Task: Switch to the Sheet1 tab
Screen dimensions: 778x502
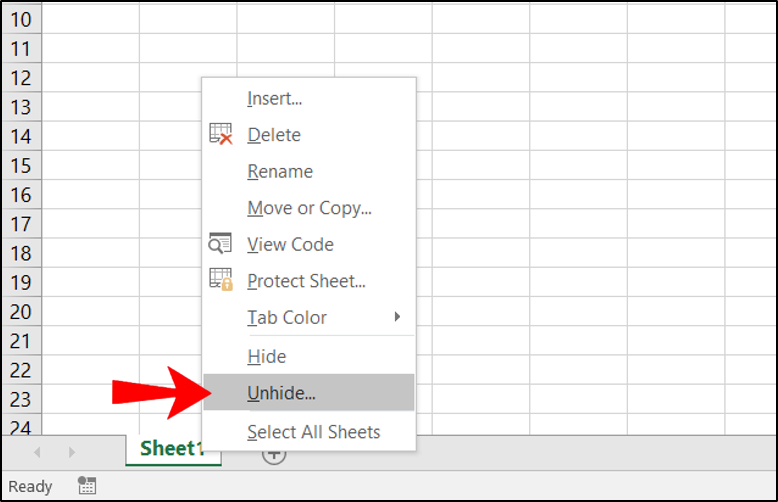Action: [x=172, y=449]
